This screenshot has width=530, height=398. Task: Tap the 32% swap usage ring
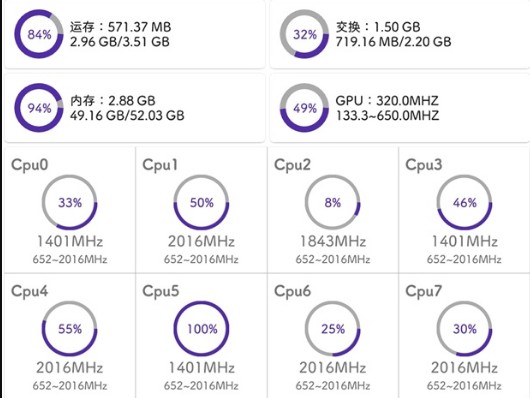pos(304,34)
